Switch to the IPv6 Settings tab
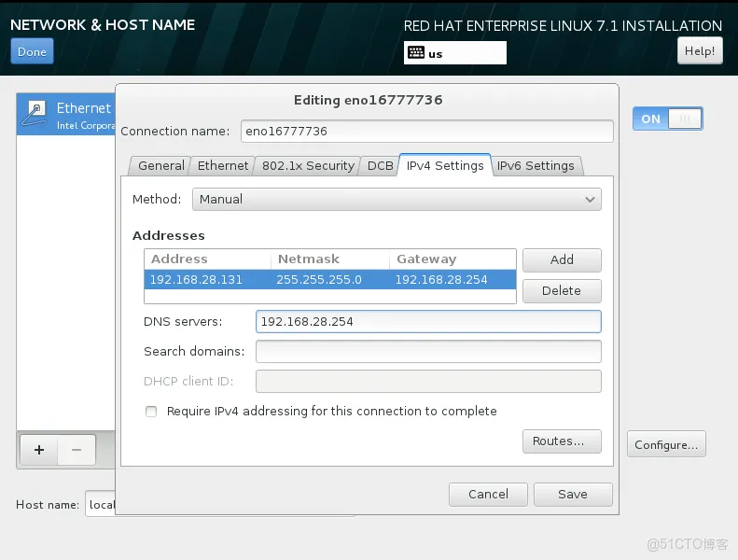Image resolution: width=738 pixels, height=560 pixels. [536, 166]
